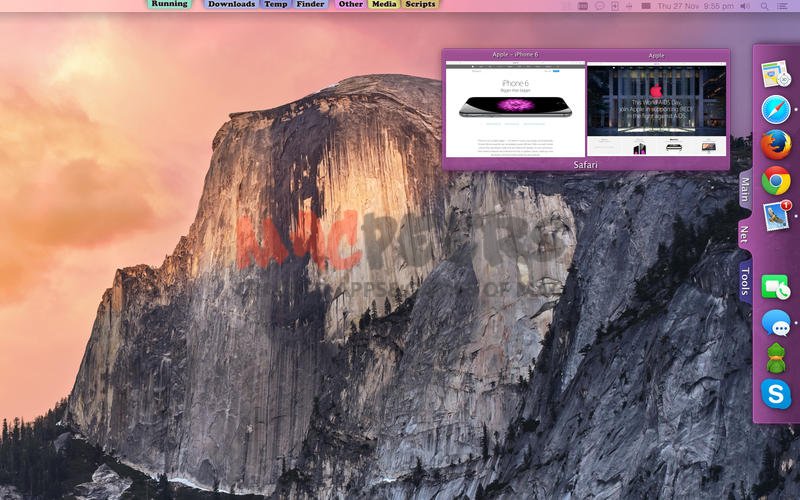Click the volume icon in menu bar
800x500 pixels.
pyautogui.click(x=745, y=6)
